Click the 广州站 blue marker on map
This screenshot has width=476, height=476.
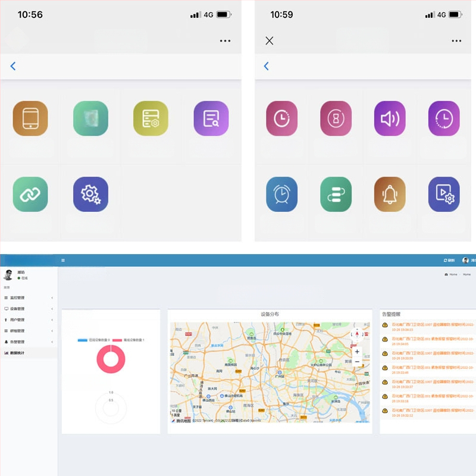(x=280, y=372)
